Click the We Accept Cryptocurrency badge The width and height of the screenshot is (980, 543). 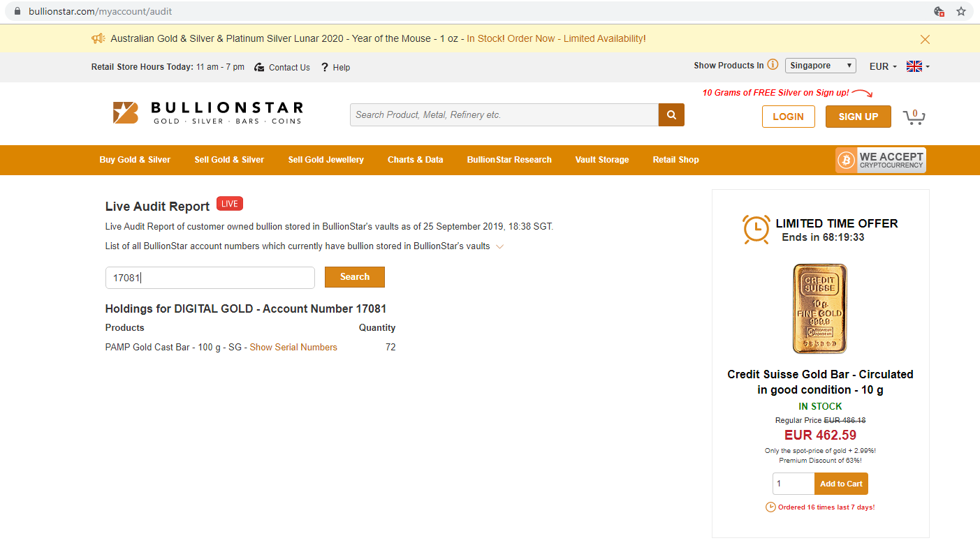[880, 160]
